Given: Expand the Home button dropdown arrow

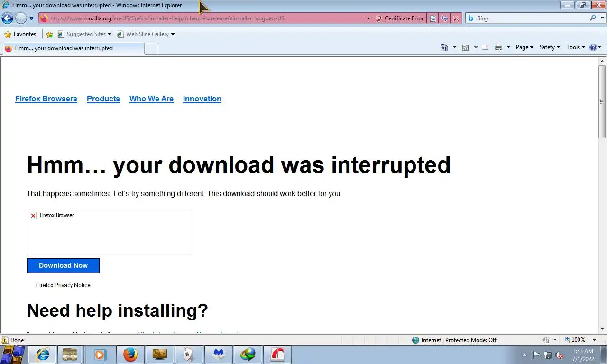Looking at the screenshot, I should click(x=454, y=47).
